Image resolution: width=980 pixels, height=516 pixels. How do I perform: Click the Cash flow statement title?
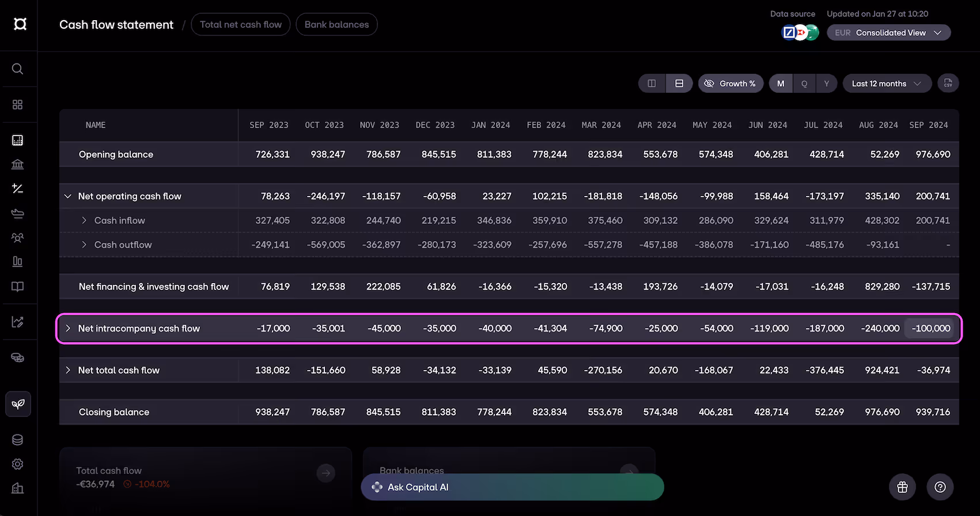(x=116, y=24)
